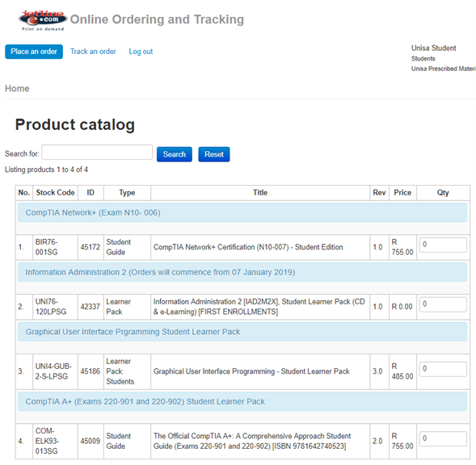The width and height of the screenshot is (476, 465).
Task: Go to Track an order
Action: pos(93,52)
